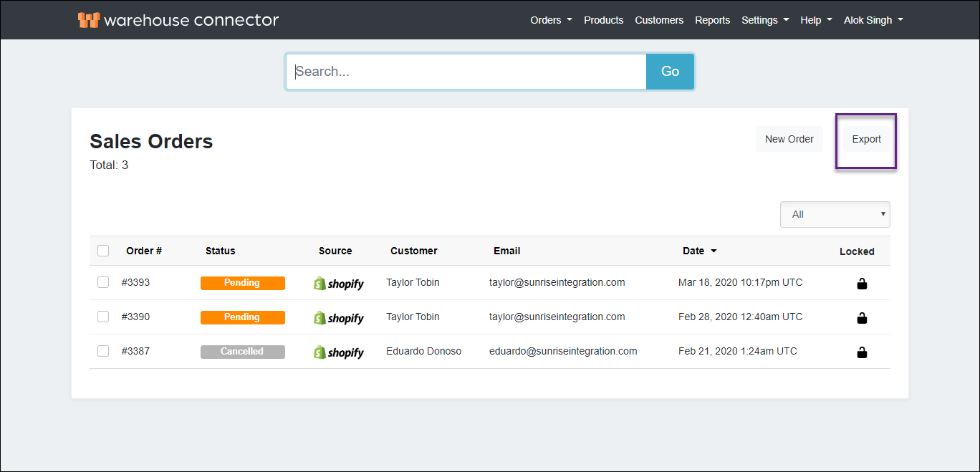
Task: Click the lock icon on order #3390
Action: point(862,317)
